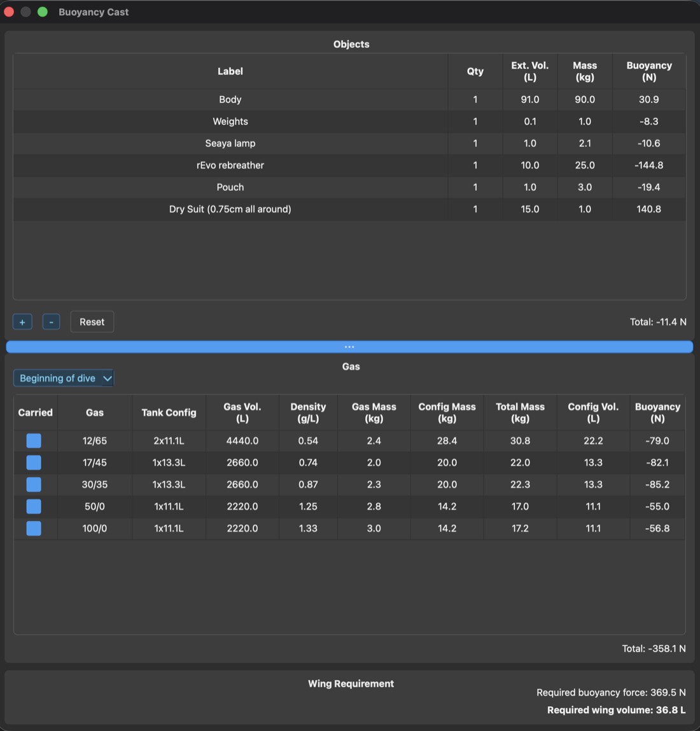Click the Seaya lamp mass 2.1 cell
700x731 pixels.
click(x=585, y=143)
